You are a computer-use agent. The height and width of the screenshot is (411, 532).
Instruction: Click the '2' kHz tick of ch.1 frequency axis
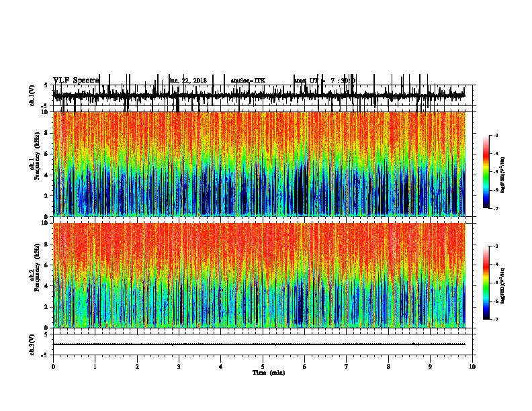coord(46,195)
